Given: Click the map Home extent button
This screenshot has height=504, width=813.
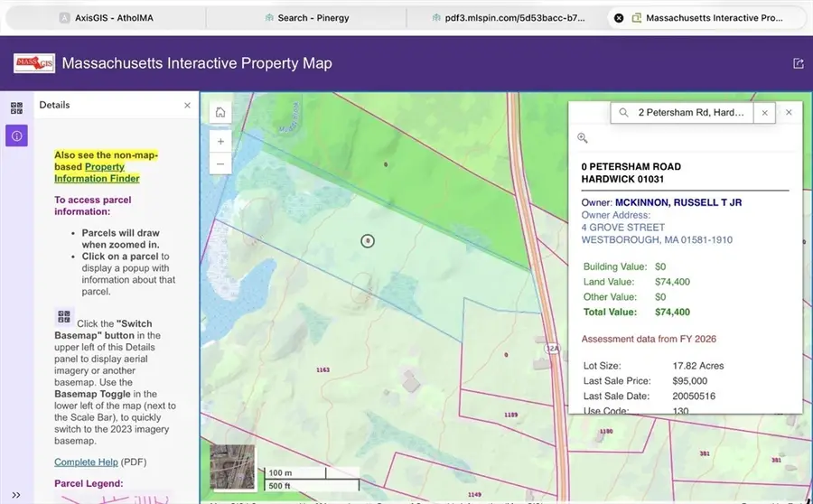Looking at the screenshot, I should coord(220,113).
